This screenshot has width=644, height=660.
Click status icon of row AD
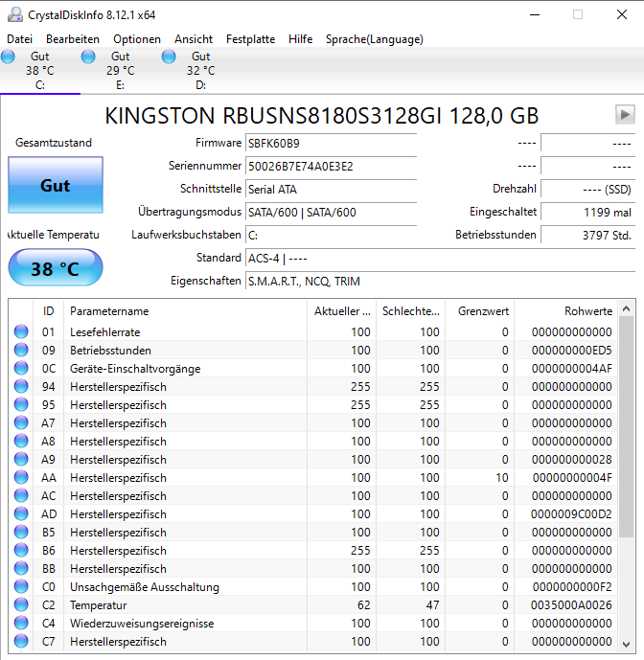coord(21,514)
